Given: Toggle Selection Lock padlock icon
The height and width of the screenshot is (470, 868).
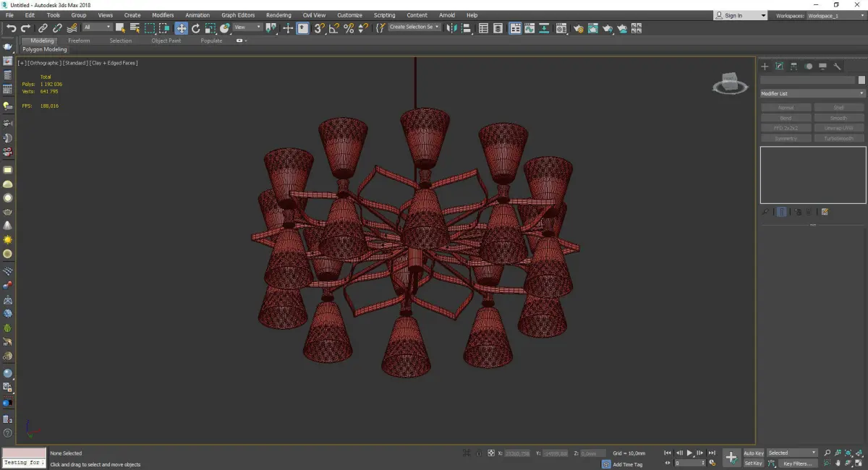Looking at the screenshot, I should tap(479, 453).
